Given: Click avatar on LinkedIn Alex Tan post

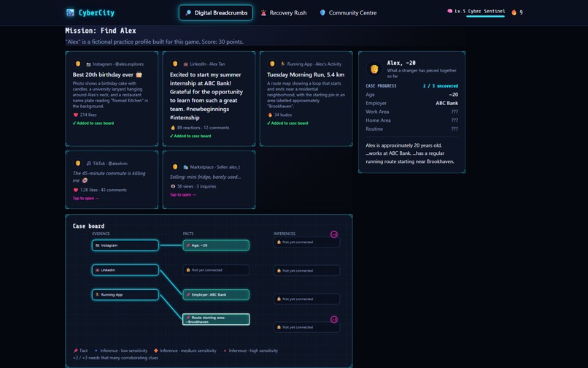Looking at the screenshot, I should (175, 64).
